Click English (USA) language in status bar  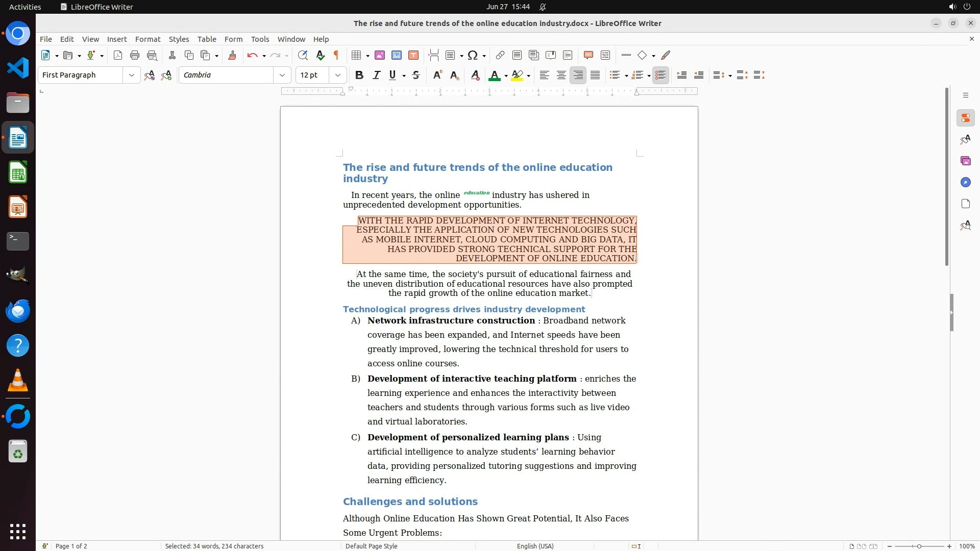(x=535, y=546)
